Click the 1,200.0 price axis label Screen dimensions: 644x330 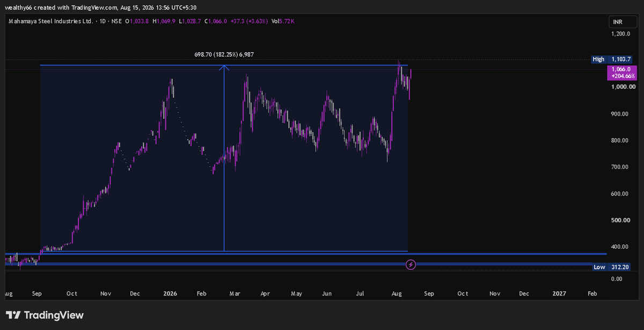pos(620,34)
